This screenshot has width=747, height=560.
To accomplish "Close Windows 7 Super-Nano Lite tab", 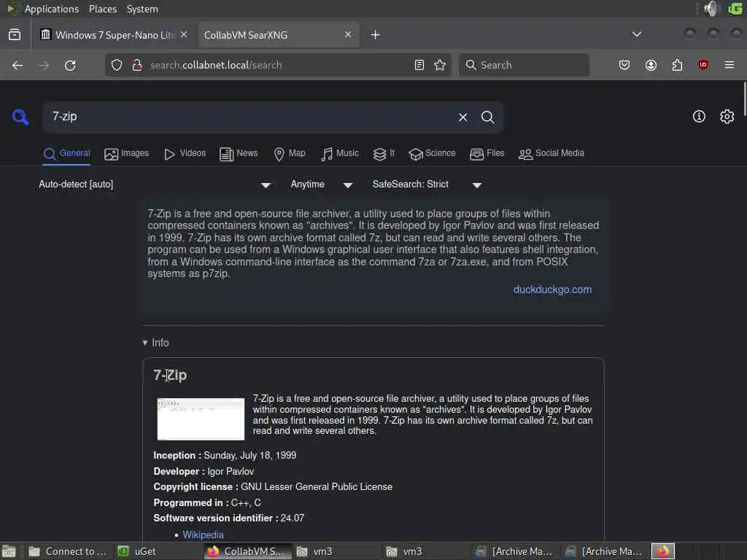I will 184,35.
